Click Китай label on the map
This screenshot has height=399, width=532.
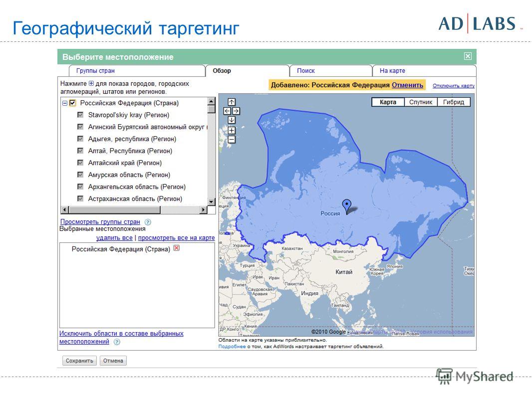[x=344, y=272]
